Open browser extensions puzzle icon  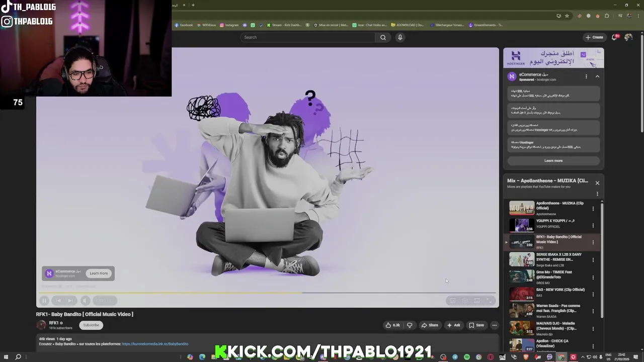coord(607,16)
